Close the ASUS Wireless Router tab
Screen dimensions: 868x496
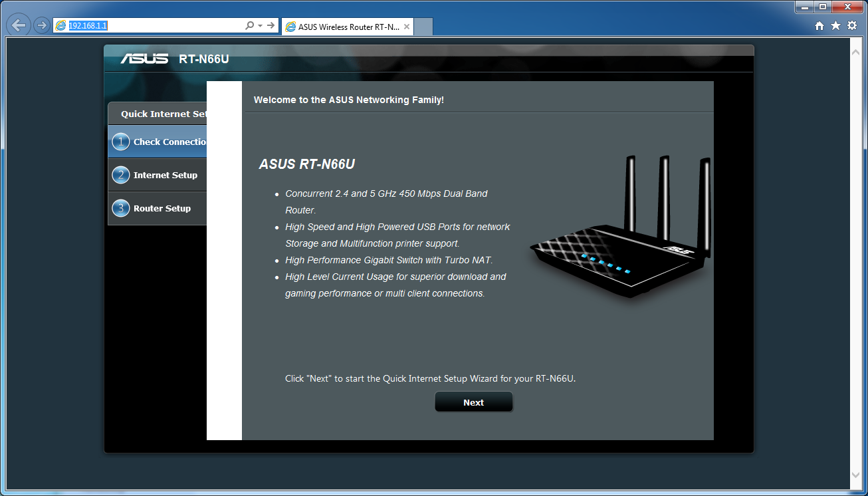point(407,27)
